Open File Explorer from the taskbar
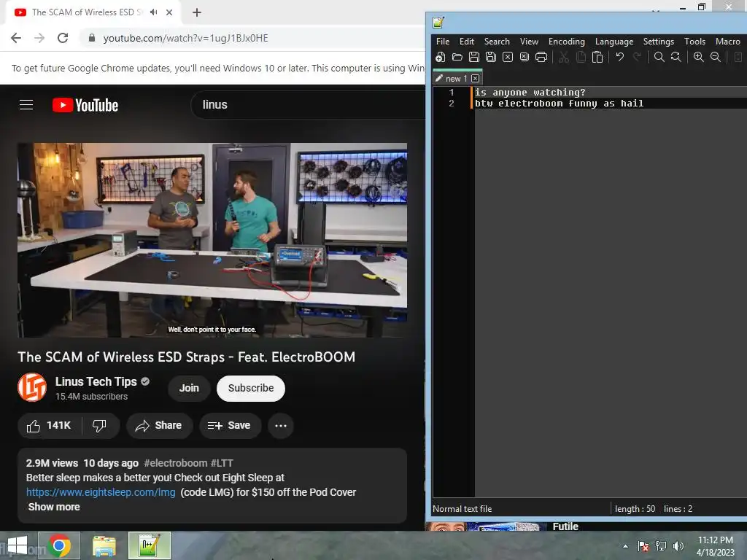Viewport: 747px width, 560px height. click(x=104, y=545)
